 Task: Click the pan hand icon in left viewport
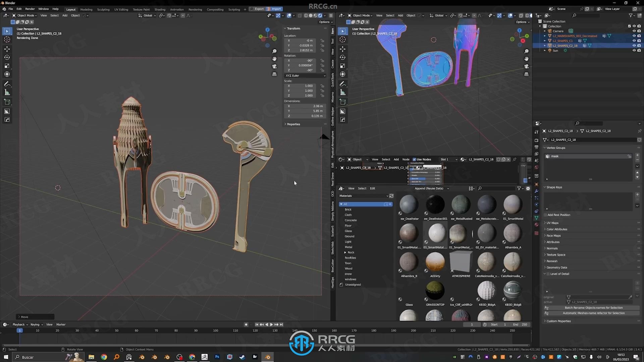pyautogui.click(x=274, y=59)
